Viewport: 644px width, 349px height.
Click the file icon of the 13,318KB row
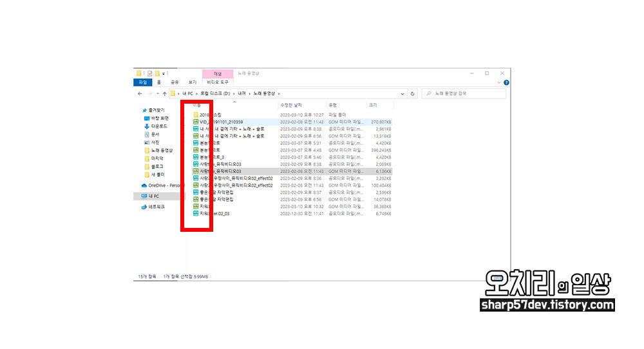coord(196,136)
